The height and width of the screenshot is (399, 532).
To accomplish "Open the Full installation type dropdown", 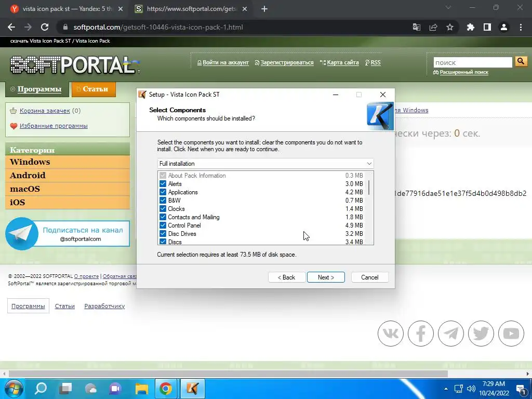I will tap(265, 164).
